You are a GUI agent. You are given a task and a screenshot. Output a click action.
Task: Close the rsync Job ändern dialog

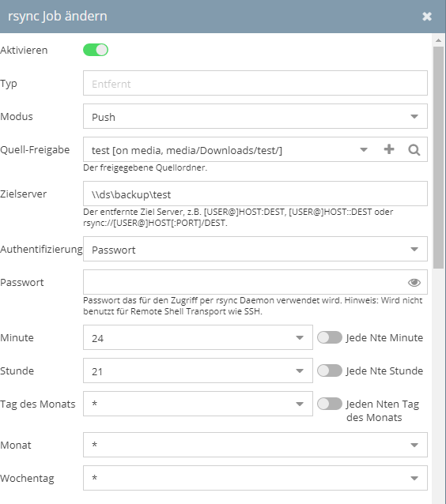tap(427, 17)
